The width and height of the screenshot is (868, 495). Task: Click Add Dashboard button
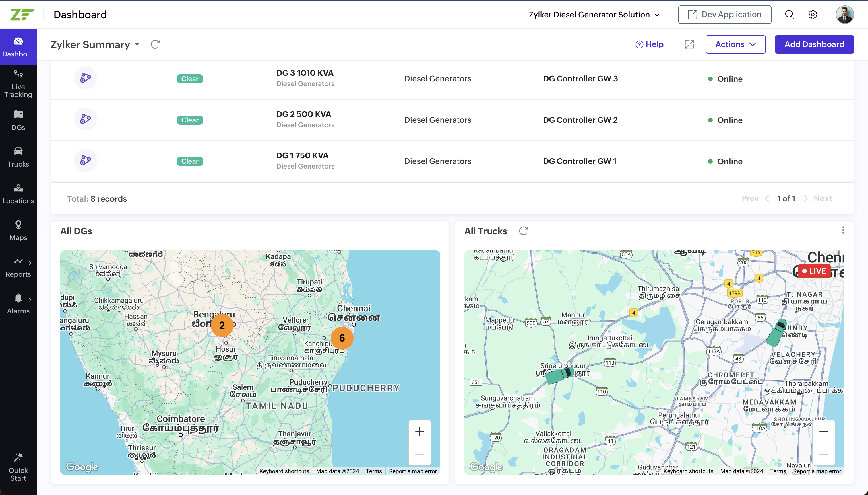point(814,44)
